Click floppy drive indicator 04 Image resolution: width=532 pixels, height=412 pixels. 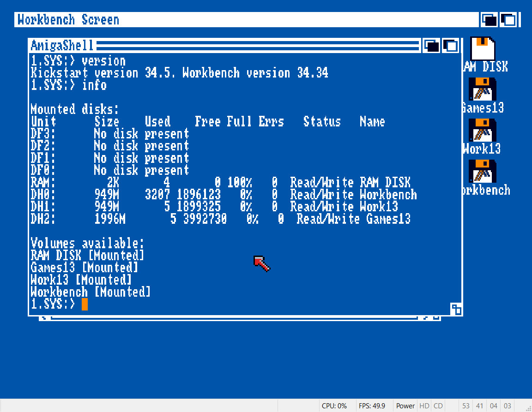(493, 406)
